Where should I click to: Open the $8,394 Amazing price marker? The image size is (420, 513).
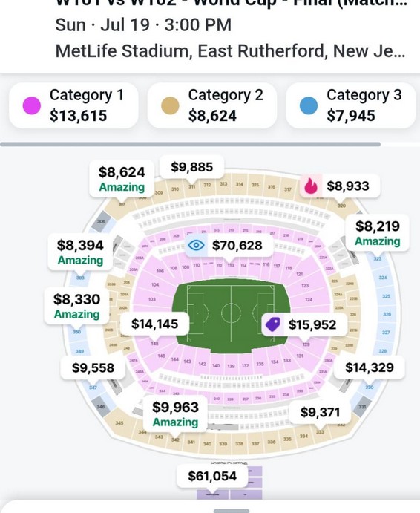pyautogui.click(x=80, y=252)
